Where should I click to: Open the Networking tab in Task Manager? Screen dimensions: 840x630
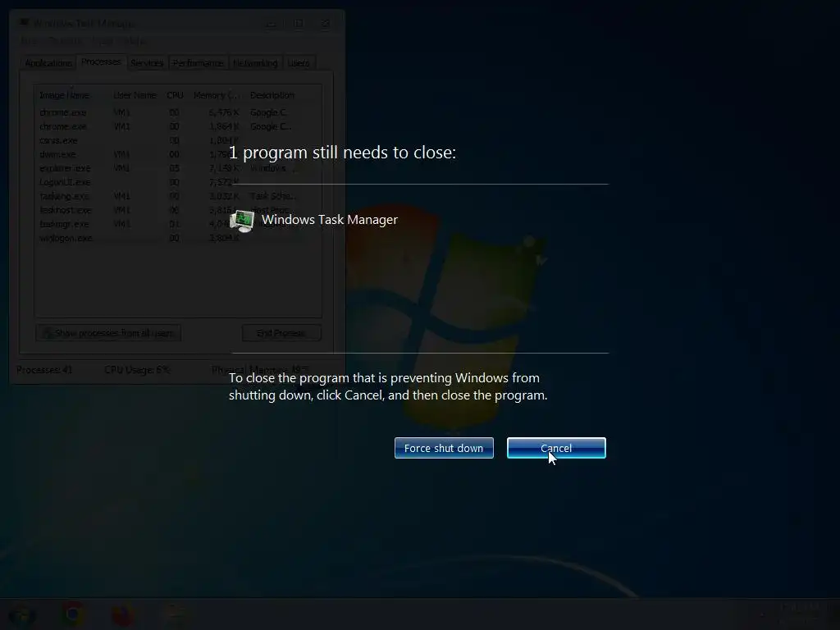pyautogui.click(x=255, y=62)
